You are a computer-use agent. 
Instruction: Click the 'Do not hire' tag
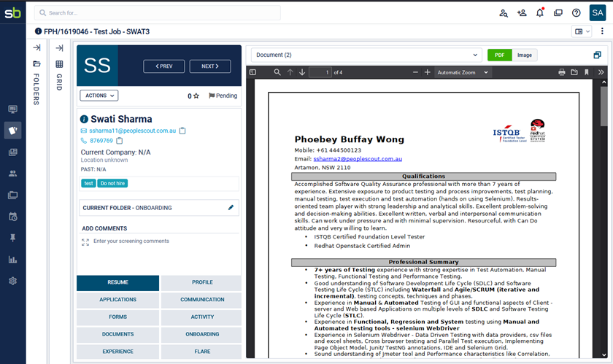coord(112,183)
